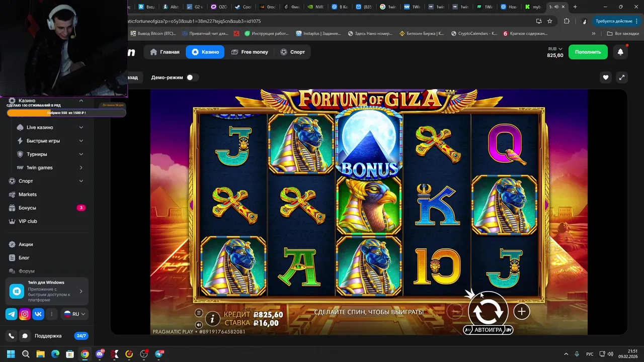Open the Instaplus bookmark
644x362 pixels.
pos(318,34)
